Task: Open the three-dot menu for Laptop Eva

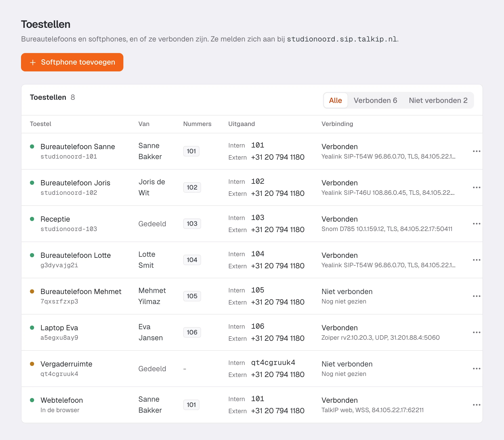Action: click(476, 332)
